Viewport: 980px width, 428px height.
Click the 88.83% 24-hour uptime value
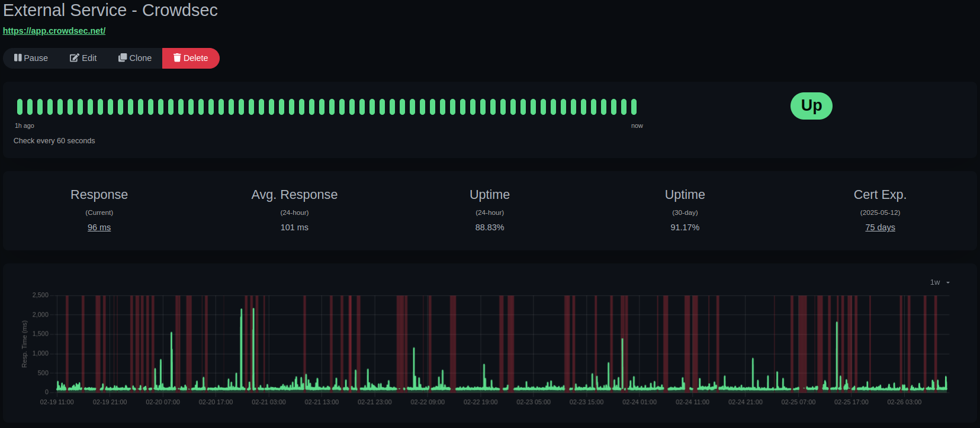[x=490, y=227]
